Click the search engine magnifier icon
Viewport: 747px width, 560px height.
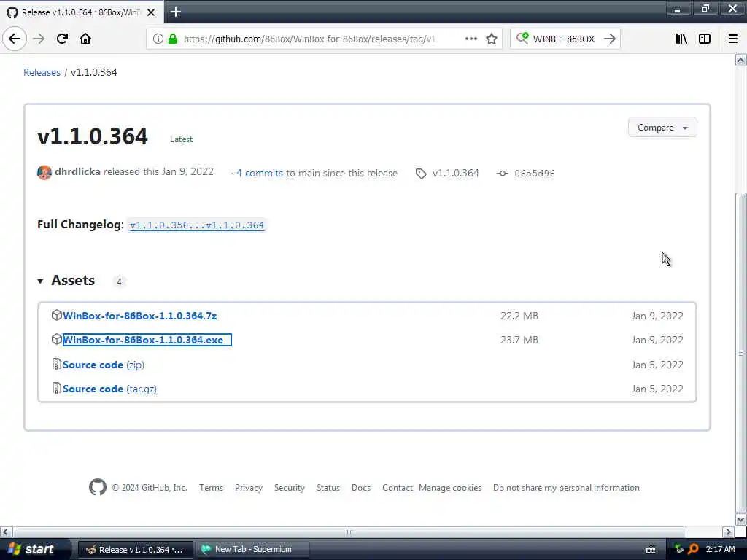[x=522, y=39]
